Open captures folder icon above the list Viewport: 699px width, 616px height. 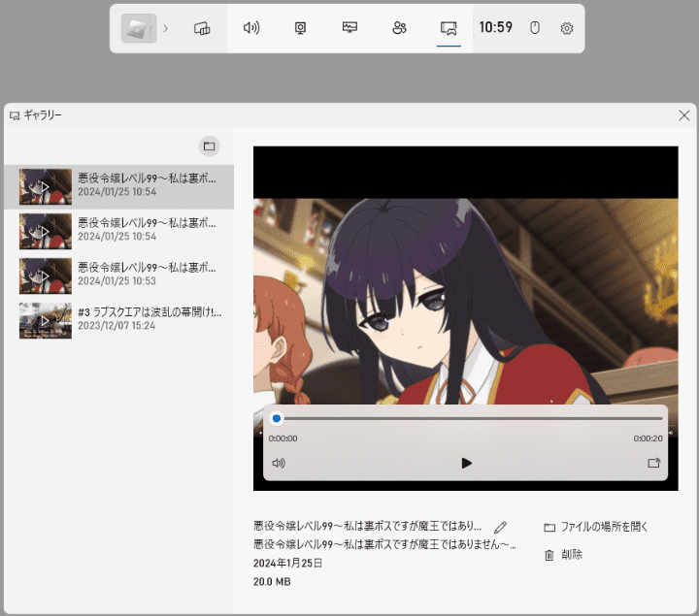tap(209, 146)
